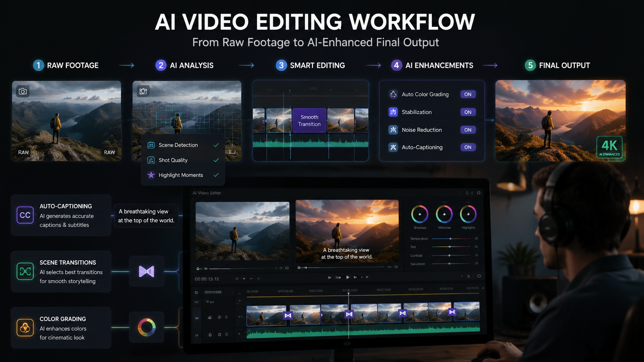Click the Temperature slider
Viewport: 644px width, 362px height.
point(451,239)
